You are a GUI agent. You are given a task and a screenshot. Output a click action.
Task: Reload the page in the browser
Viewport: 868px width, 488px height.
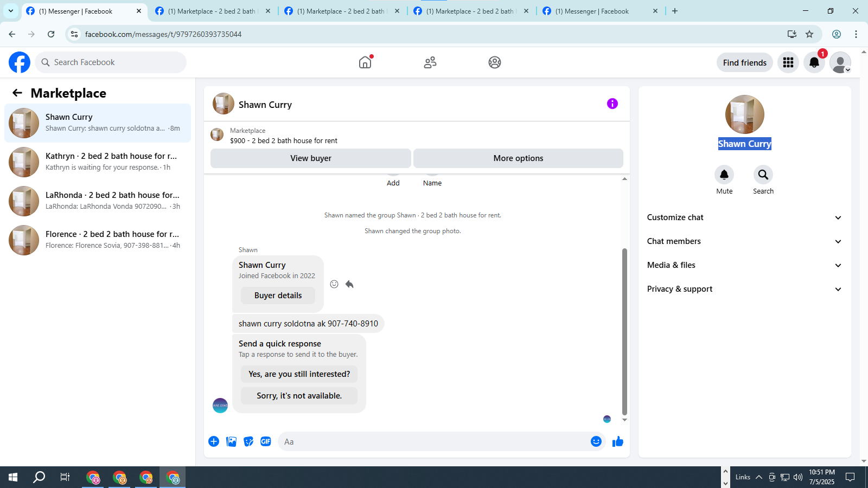click(x=51, y=34)
